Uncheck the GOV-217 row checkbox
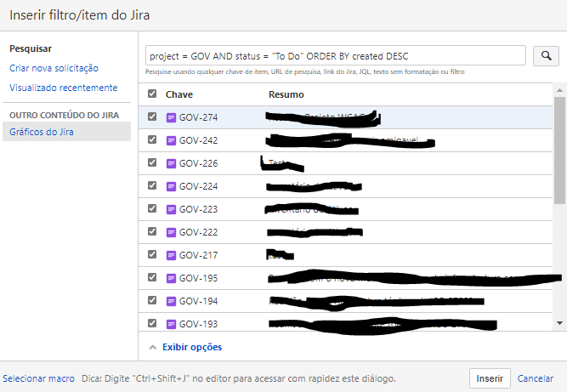Image resolution: width=567 pixels, height=392 pixels. pyautogui.click(x=152, y=254)
